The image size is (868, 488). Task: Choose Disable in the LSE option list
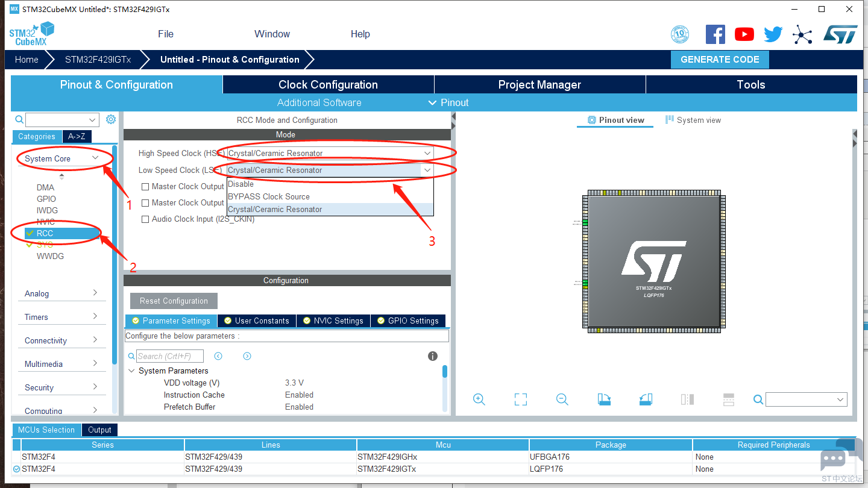(x=330, y=184)
